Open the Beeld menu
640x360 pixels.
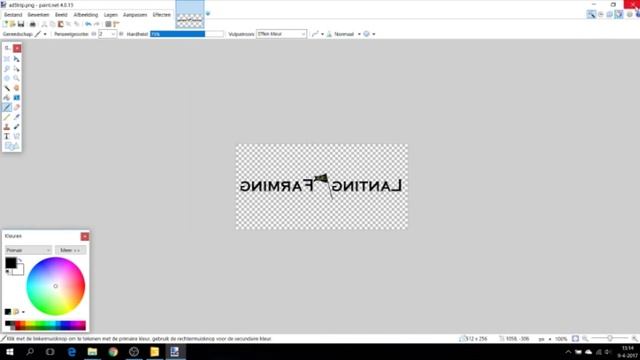pyautogui.click(x=61, y=15)
